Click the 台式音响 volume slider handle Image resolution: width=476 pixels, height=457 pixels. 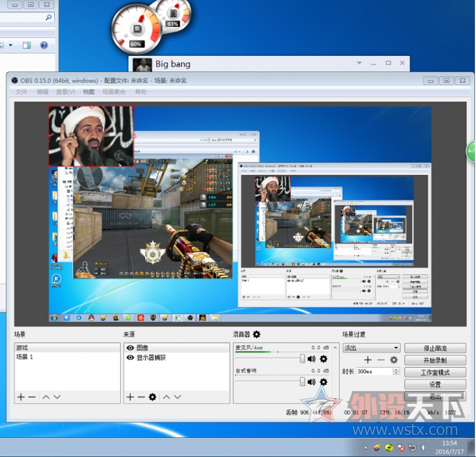click(x=302, y=381)
